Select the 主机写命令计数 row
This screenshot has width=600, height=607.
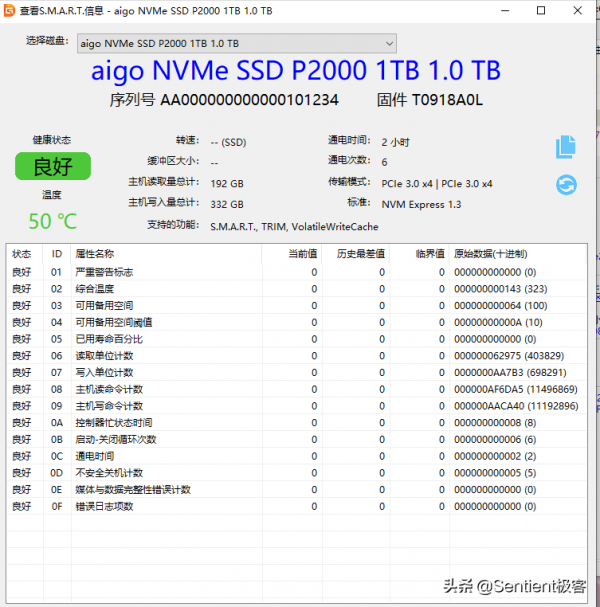pos(297,406)
